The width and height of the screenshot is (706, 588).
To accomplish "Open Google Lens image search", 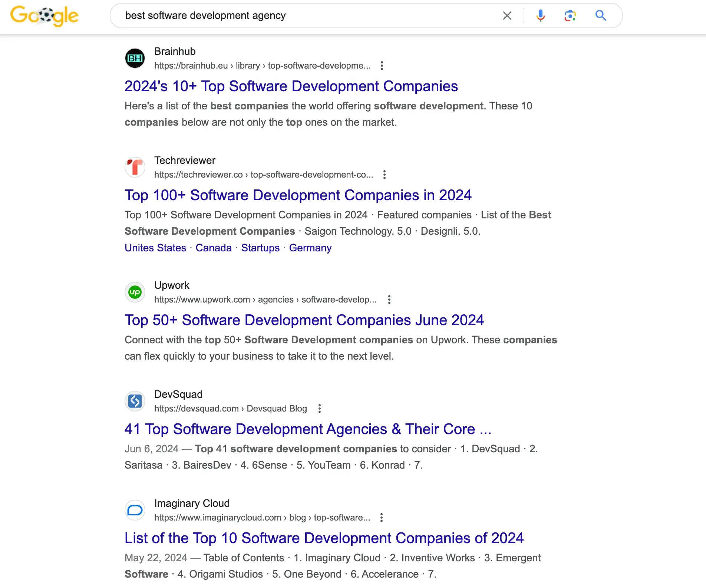I will coord(570,16).
